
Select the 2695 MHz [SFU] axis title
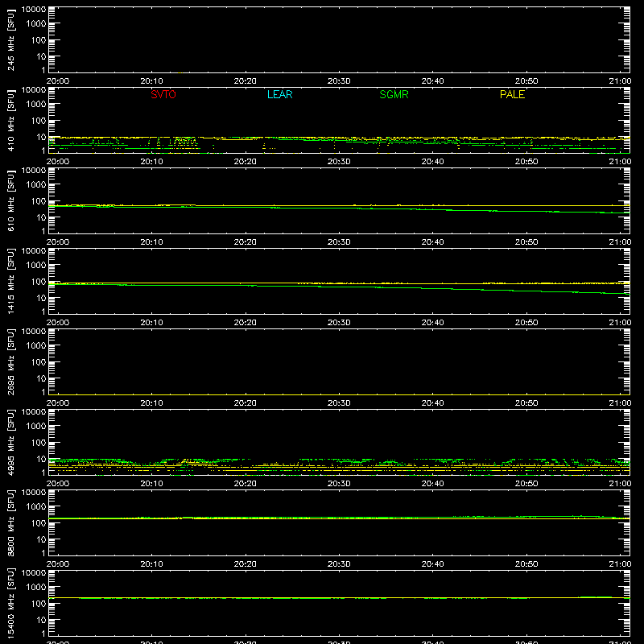click(x=10, y=361)
